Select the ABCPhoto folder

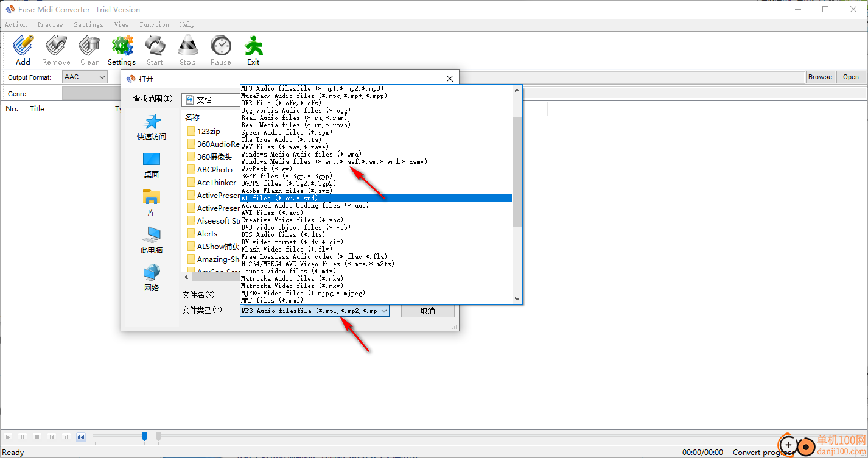pyautogui.click(x=210, y=169)
